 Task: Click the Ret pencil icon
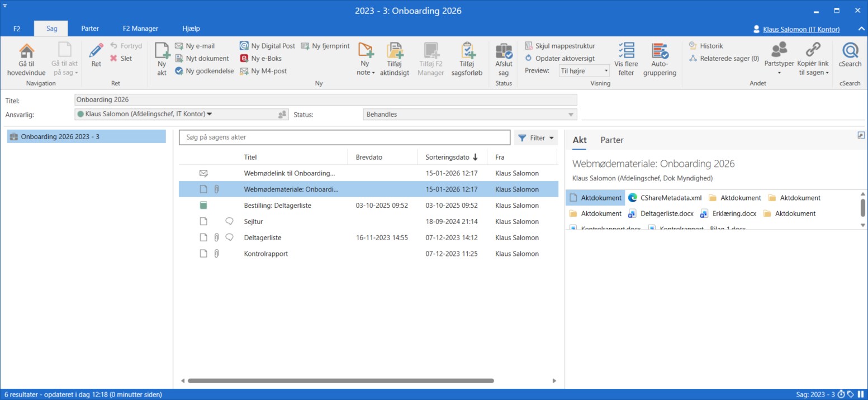[96, 51]
